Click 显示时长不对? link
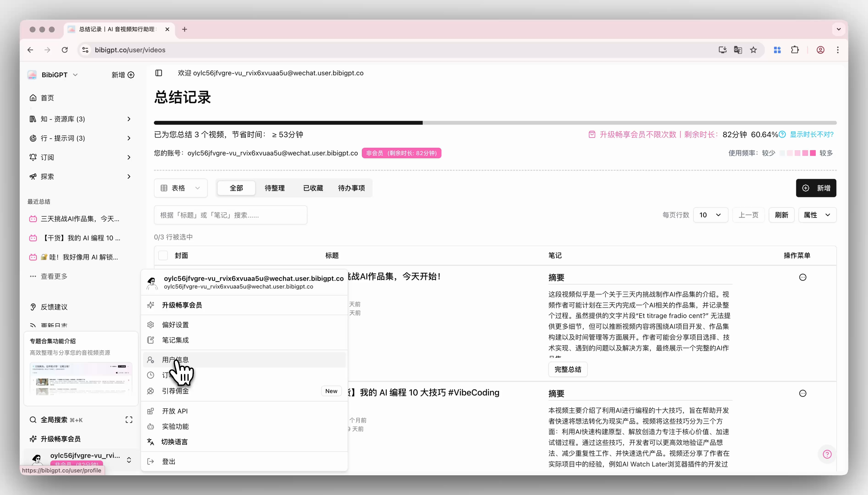 click(x=812, y=134)
